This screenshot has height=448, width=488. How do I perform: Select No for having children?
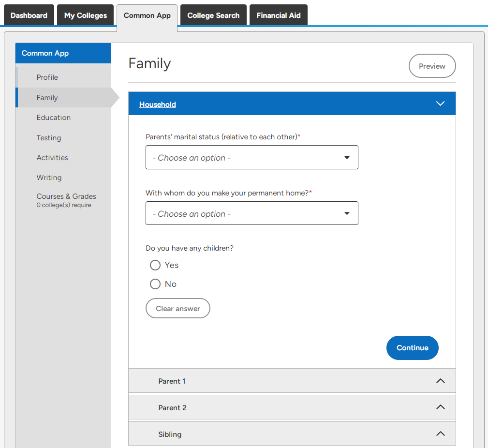click(155, 284)
